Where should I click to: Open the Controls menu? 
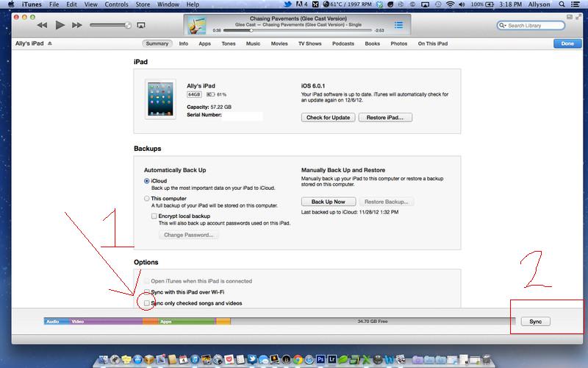(x=117, y=4)
